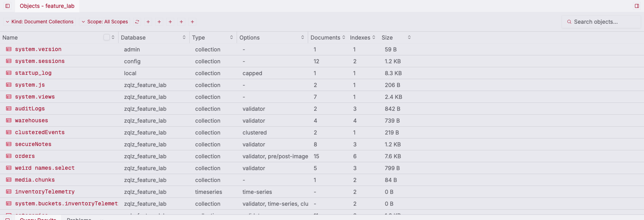Select the Objects - feature_lab tab
Image resolution: width=644 pixels, height=220 pixels.
[x=47, y=6]
